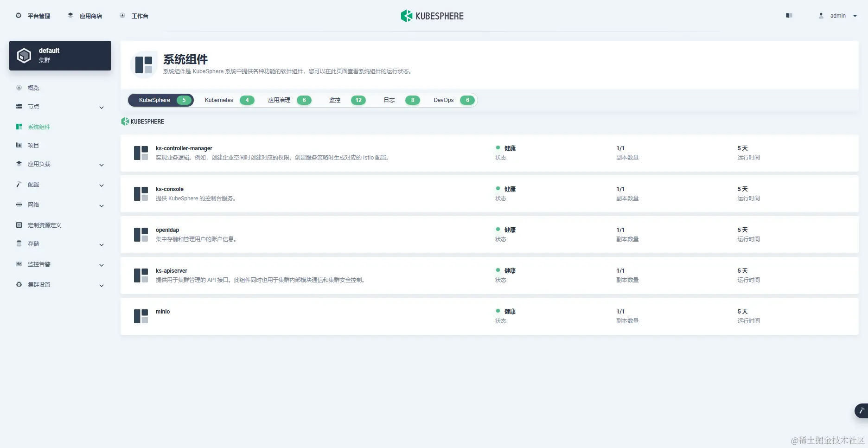This screenshot has width=868, height=448.
Task: Open the floating toolbox hammer button
Action: pos(862,411)
